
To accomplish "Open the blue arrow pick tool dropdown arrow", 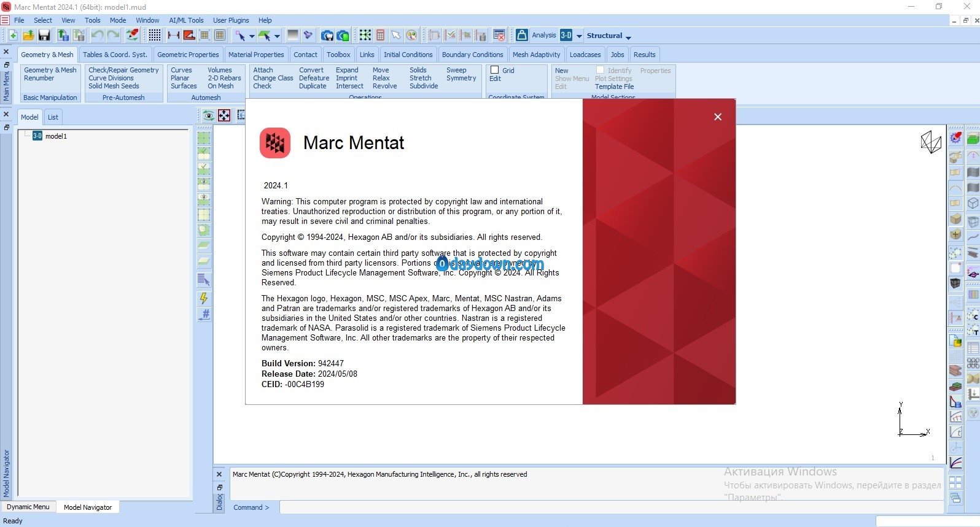I will click(252, 36).
